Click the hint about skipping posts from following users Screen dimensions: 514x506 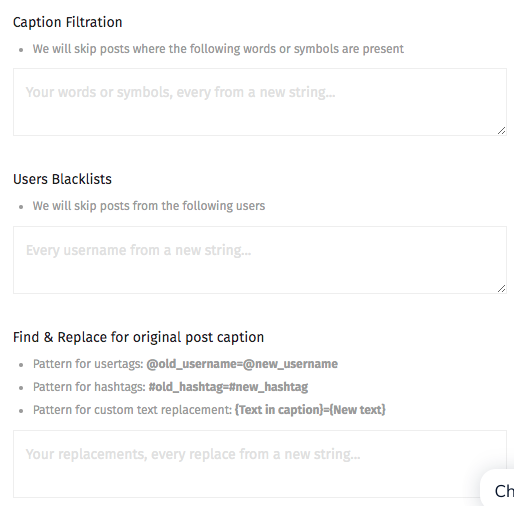coord(149,206)
